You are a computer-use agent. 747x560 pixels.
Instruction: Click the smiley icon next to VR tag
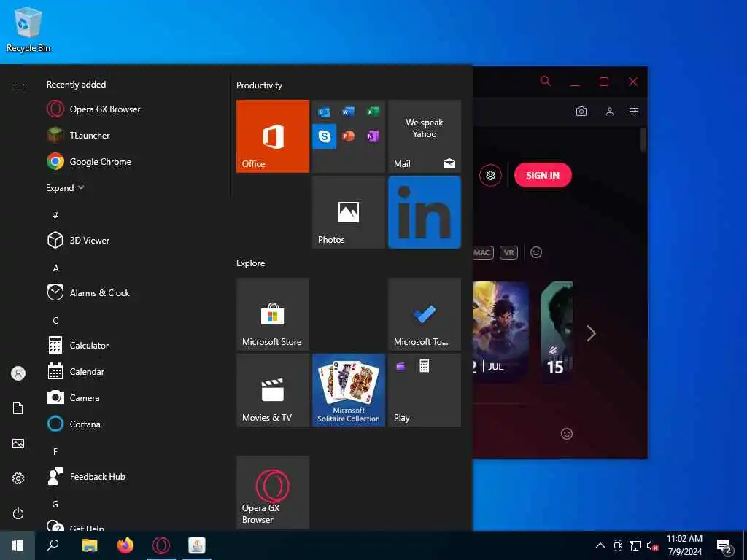[x=536, y=252]
